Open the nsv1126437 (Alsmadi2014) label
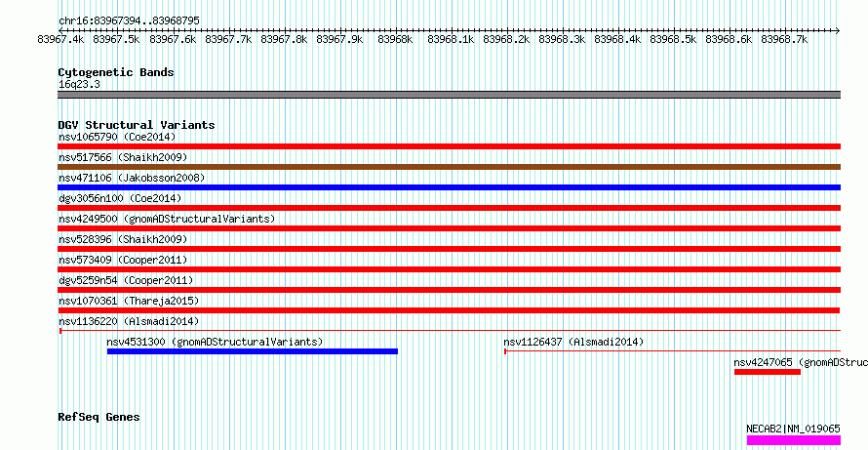This screenshot has height=450, width=868. coord(574,342)
